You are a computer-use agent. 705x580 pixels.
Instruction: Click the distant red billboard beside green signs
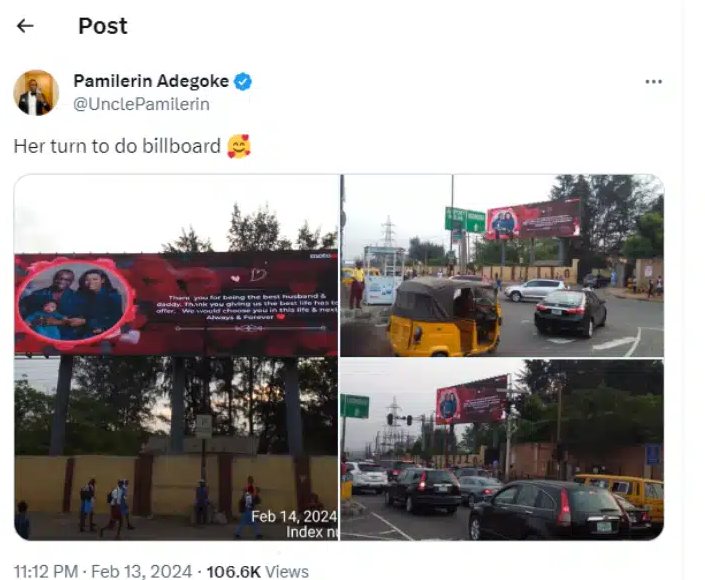pyautogui.click(x=534, y=219)
